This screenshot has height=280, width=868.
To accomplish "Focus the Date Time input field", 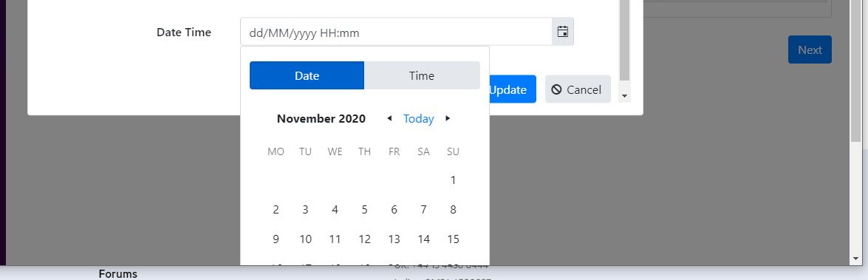I will (396, 32).
